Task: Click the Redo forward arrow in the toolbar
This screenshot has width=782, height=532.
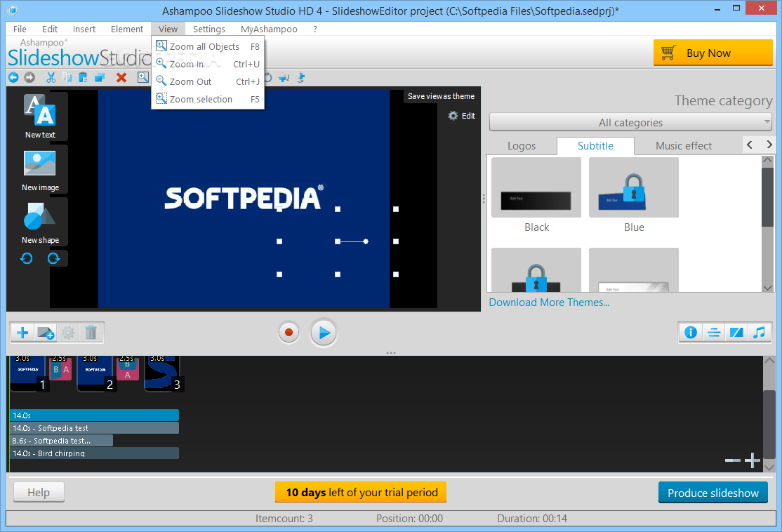Action: 29,77
